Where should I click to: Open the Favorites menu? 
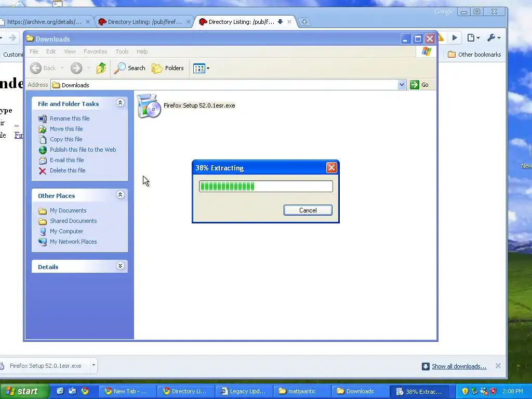(96, 51)
